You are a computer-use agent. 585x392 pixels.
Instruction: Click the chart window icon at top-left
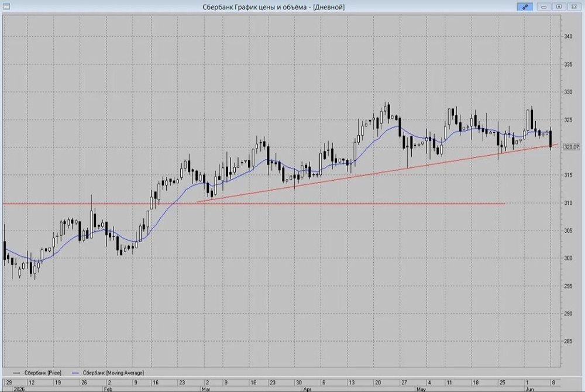point(6,6)
